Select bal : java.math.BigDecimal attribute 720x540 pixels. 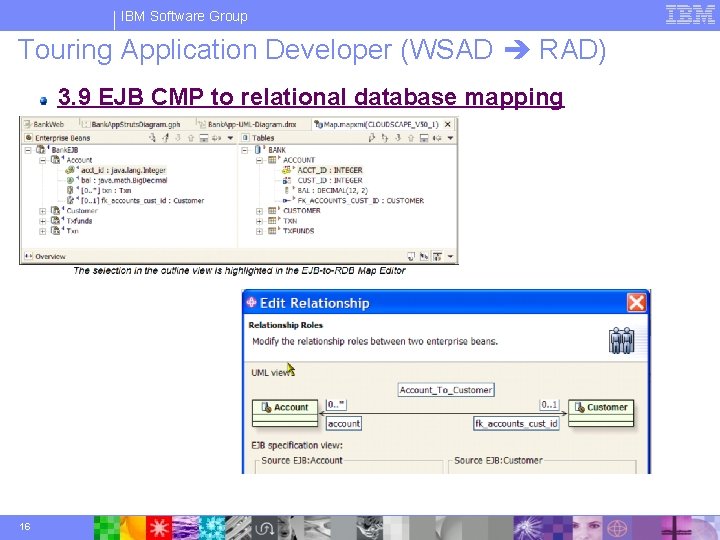point(124,180)
